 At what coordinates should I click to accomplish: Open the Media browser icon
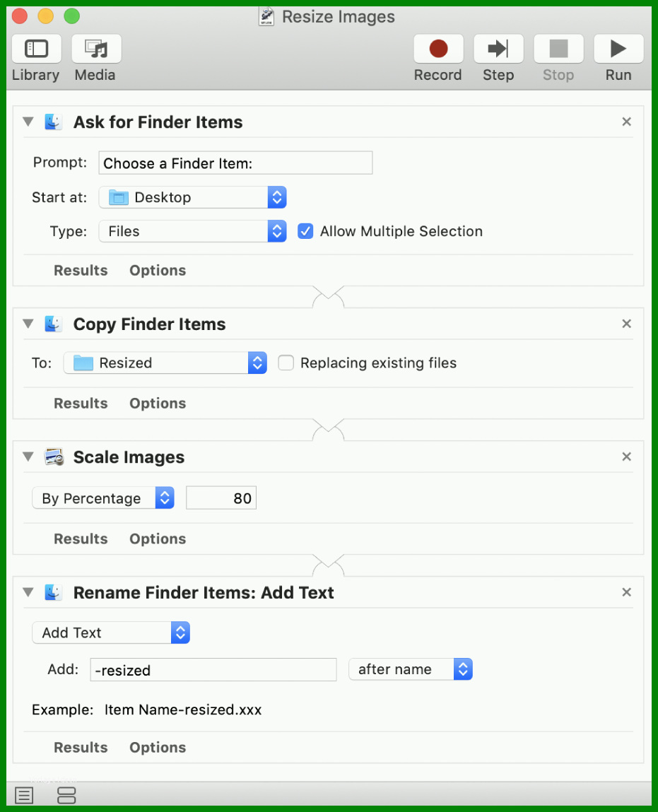pyautogui.click(x=96, y=49)
